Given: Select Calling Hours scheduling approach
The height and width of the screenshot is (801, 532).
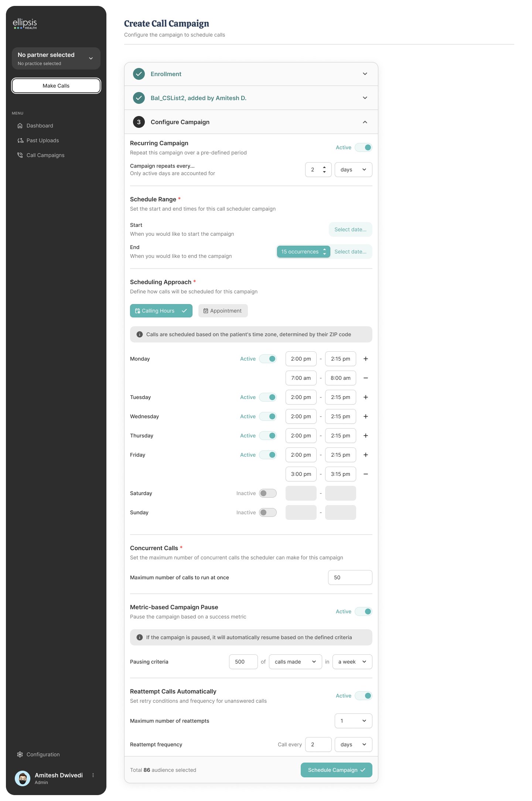Looking at the screenshot, I should (161, 311).
